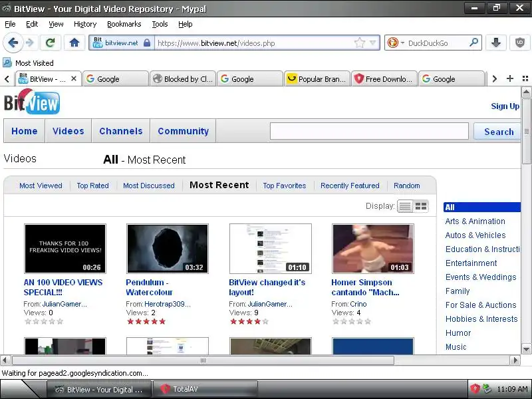Open the URL history dropdown arrow
Viewport: 532px width, 399px height.
pyautogui.click(x=373, y=43)
